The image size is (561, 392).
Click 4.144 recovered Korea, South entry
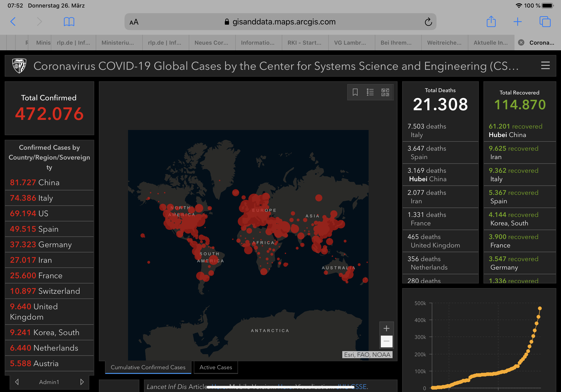click(x=520, y=219)
